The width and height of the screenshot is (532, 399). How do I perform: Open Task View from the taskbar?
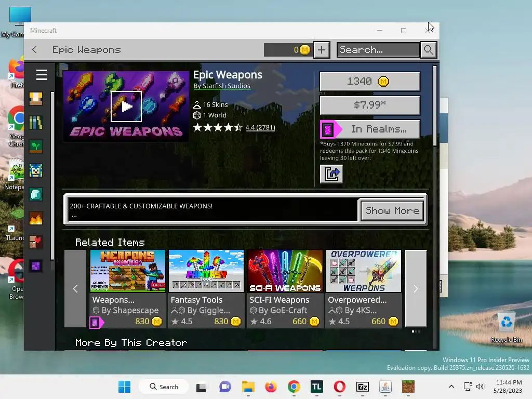tap(202, 387)
